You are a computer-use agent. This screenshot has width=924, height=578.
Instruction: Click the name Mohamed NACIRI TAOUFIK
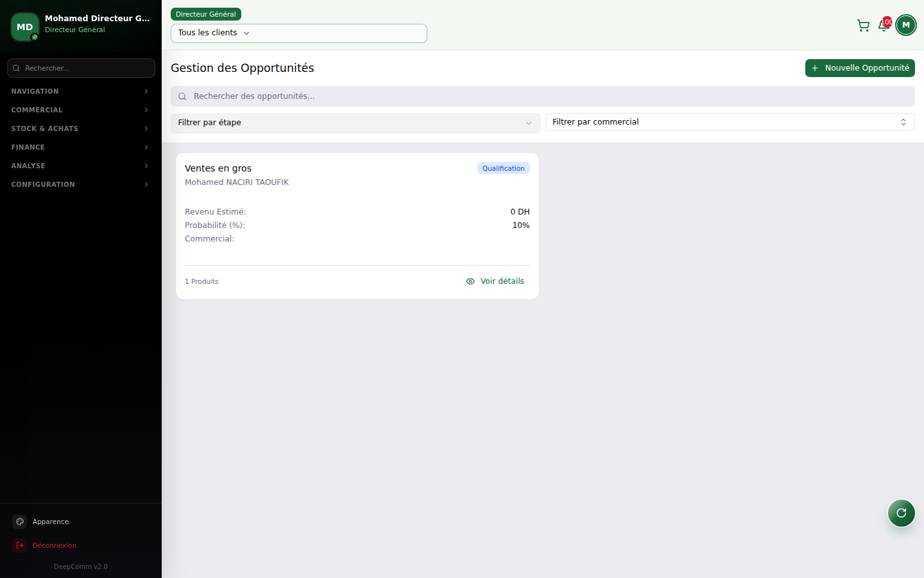[237, 182]
